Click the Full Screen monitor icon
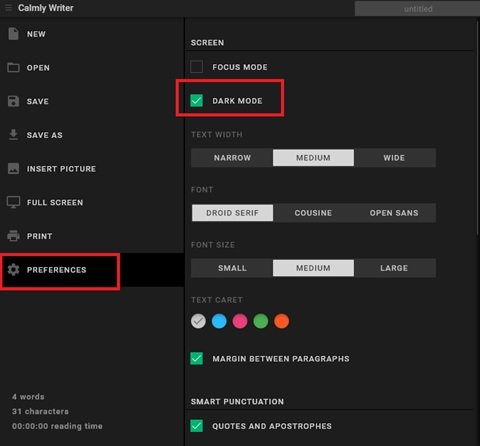 [x=13, y=202]
